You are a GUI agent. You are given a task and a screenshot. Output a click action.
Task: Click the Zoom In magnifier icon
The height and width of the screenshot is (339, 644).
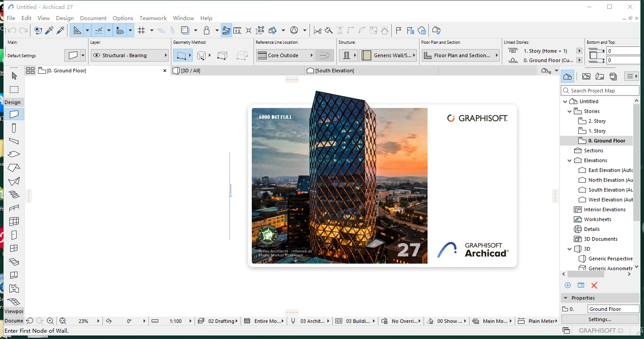click(50, 321)
